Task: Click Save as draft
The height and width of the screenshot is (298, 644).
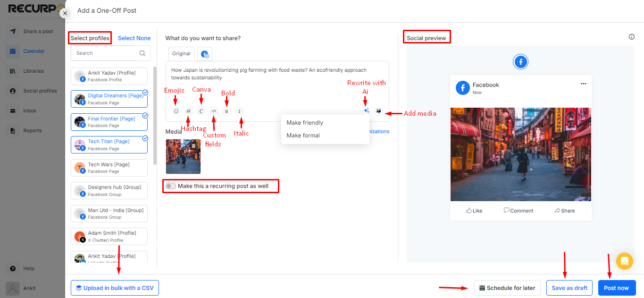Action: click(x=569, y=288)
